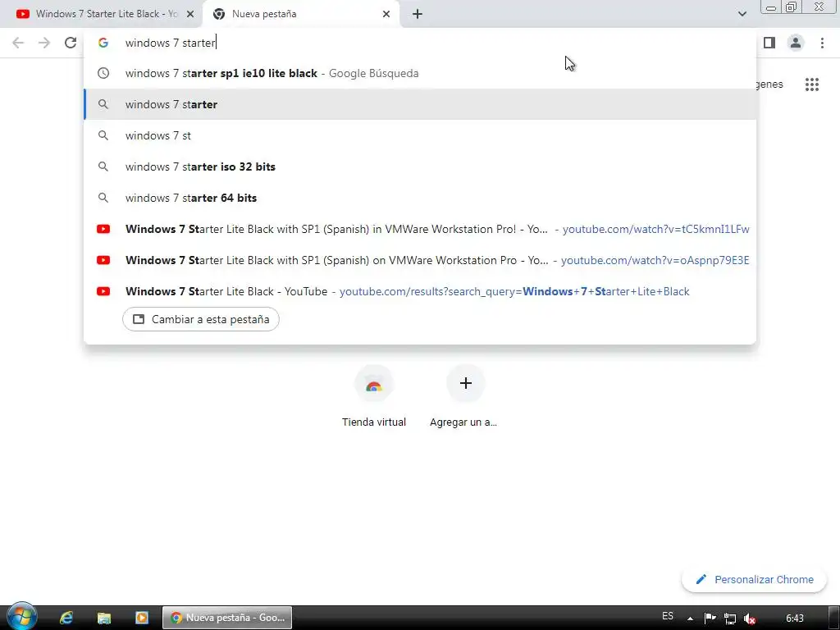Go forward with the browser forward arrow
The height and width of the screenshot is (630, 840).
tap(44, 43)
